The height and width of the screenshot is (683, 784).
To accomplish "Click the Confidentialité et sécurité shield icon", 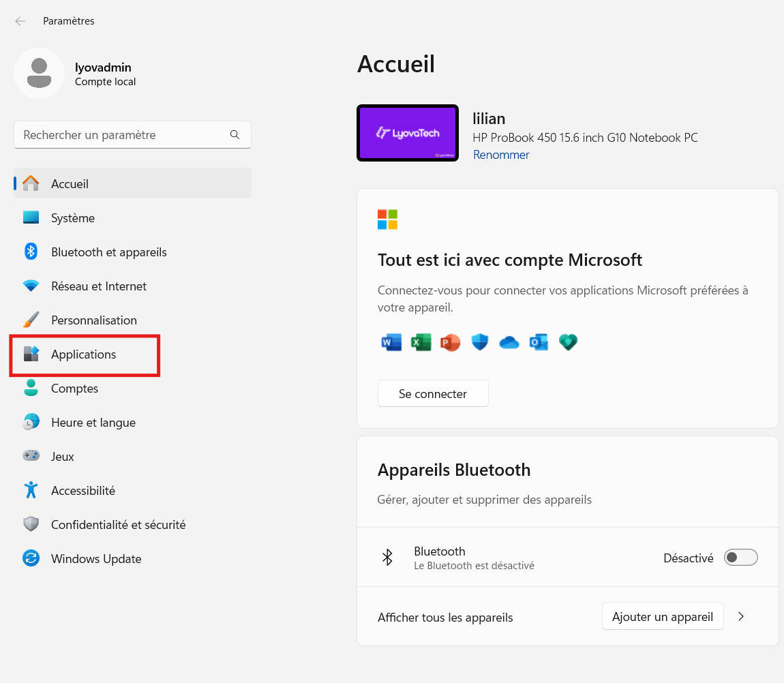I will [31, 524].
